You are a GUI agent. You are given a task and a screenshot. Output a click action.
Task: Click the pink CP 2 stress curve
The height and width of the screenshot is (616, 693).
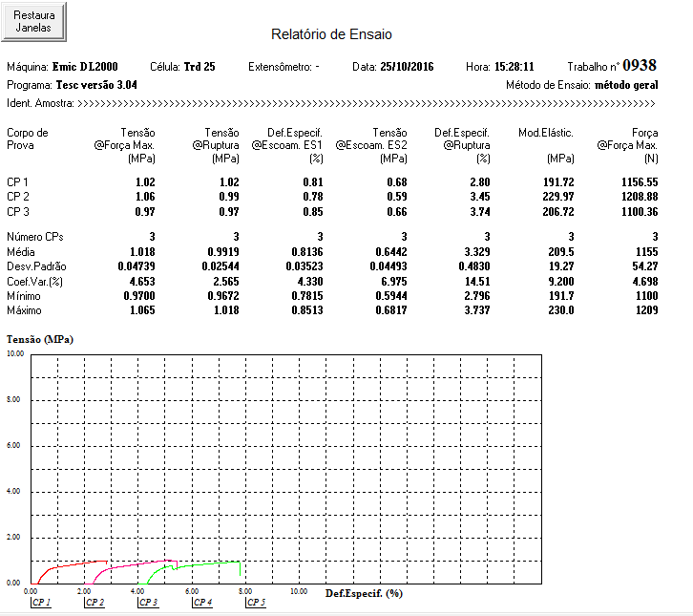(x=133, y=564)
